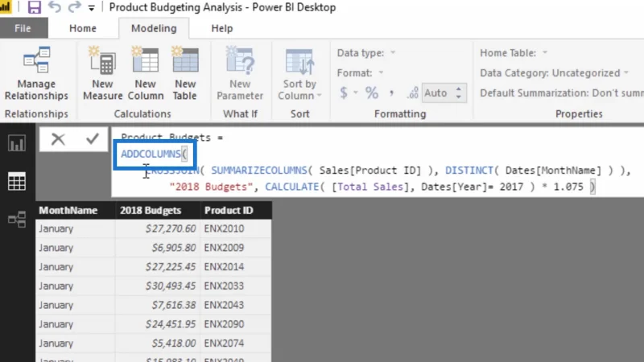Image resolution: width=644 pixels, height=362 pixels.
Task: Click the $27,270.60 budget cell
Action: pos(158,228)
